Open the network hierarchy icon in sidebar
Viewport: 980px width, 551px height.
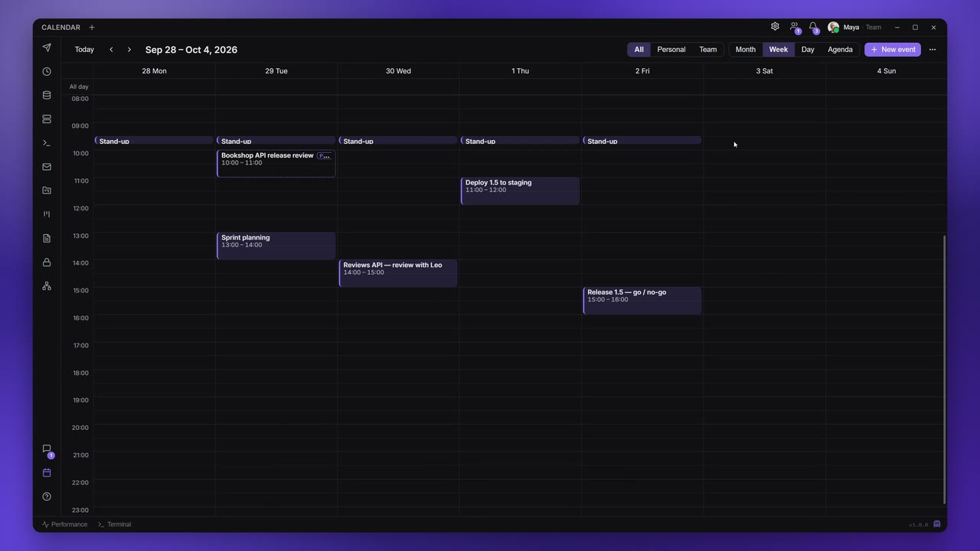[x=47, y=286]
